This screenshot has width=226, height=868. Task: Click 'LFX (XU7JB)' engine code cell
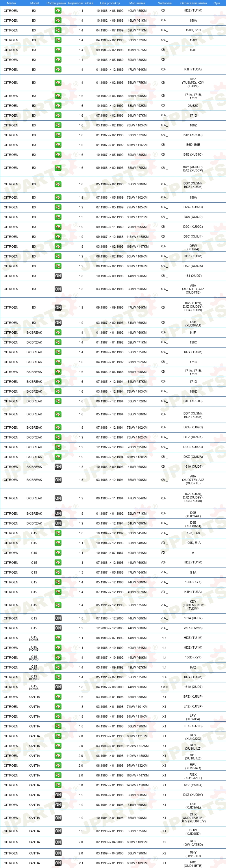193,726
